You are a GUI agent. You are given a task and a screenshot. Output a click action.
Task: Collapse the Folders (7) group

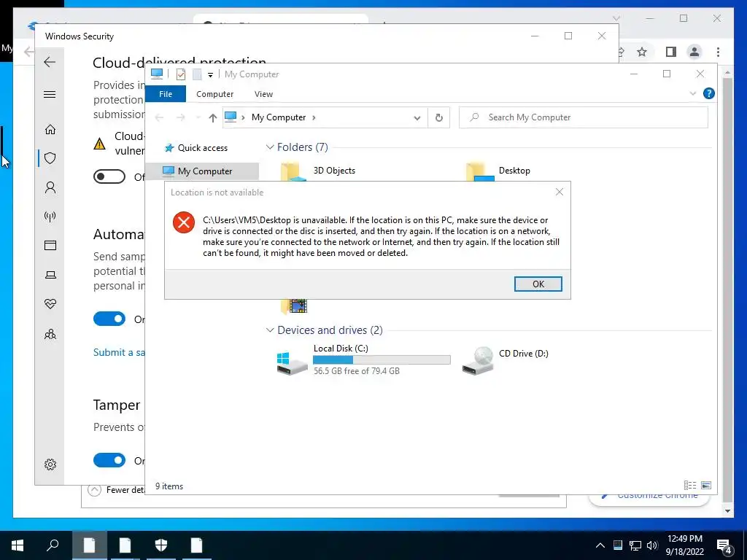point(270,147)
